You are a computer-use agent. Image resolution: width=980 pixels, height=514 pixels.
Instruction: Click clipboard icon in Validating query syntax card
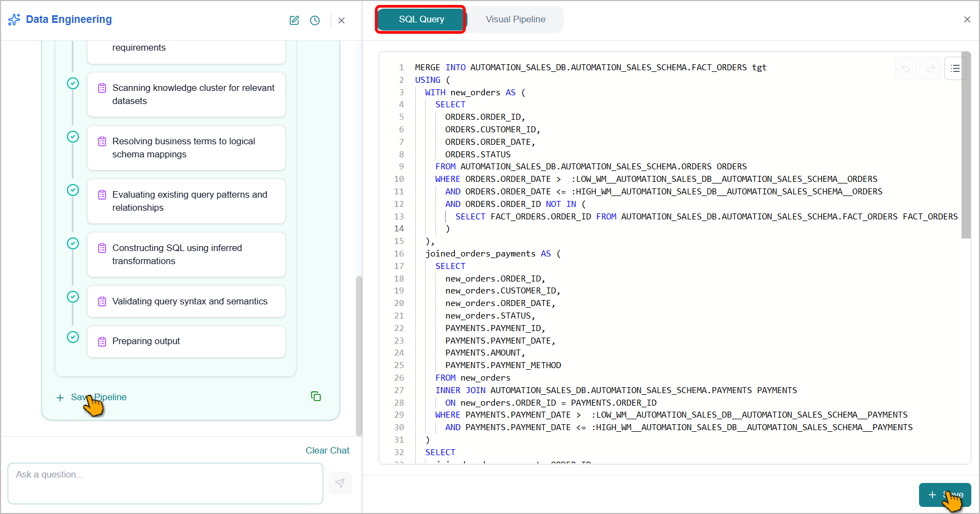click(102, 302)
